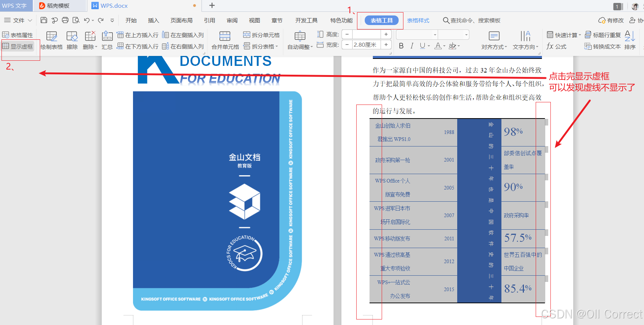The width and height of the screenshot is (644, 325).
Task: Click the unsaved changes (有修改) cloud button
Action: (611, 20)
